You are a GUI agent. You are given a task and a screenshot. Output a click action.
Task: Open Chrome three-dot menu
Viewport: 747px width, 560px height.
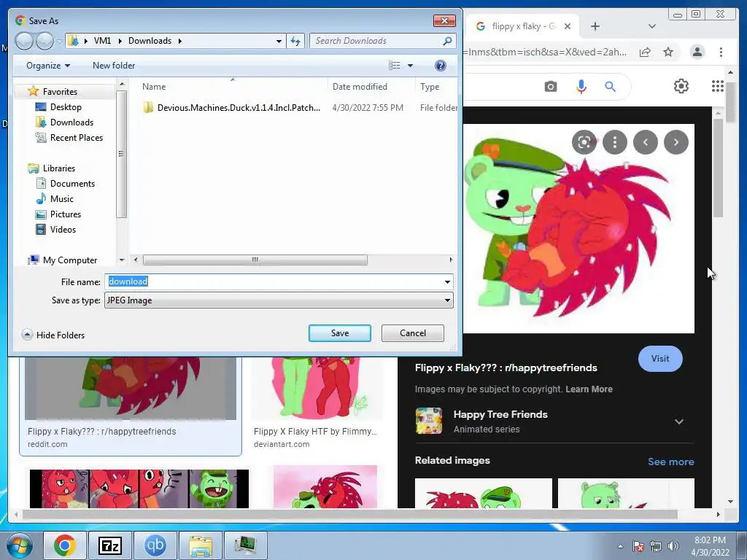pyautogui.click(x=721, y=52)
